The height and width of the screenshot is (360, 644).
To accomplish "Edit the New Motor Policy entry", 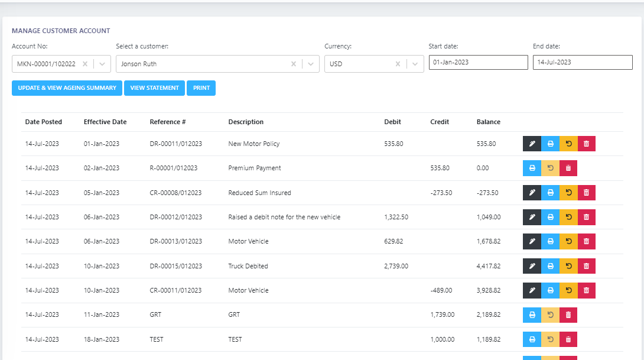I will 532,144.
